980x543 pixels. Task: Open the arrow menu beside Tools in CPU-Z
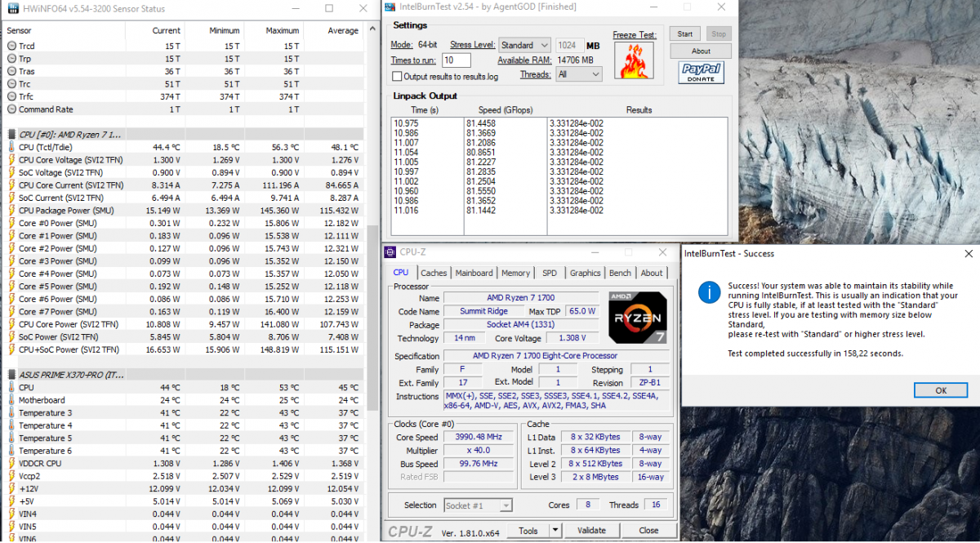(555, 530)
